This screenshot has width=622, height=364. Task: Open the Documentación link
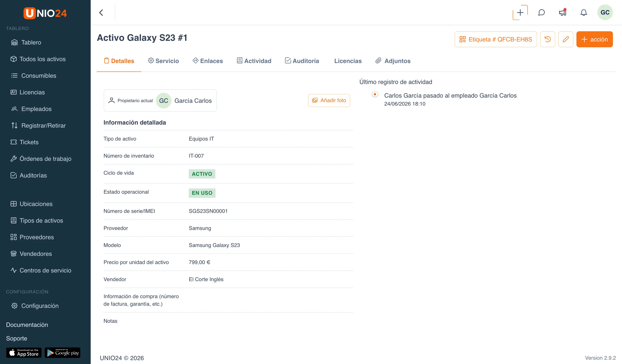27,325
